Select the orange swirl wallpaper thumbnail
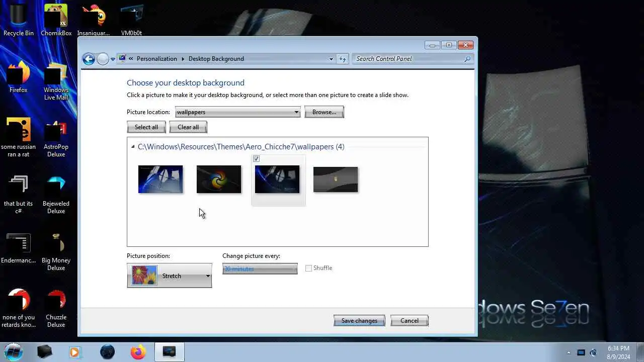 click(x=219, y=179)
